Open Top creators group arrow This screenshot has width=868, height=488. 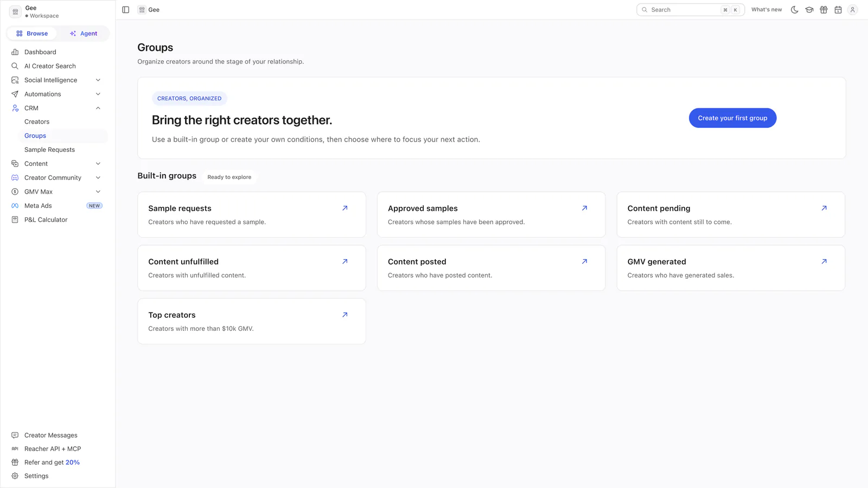(345, 315)
